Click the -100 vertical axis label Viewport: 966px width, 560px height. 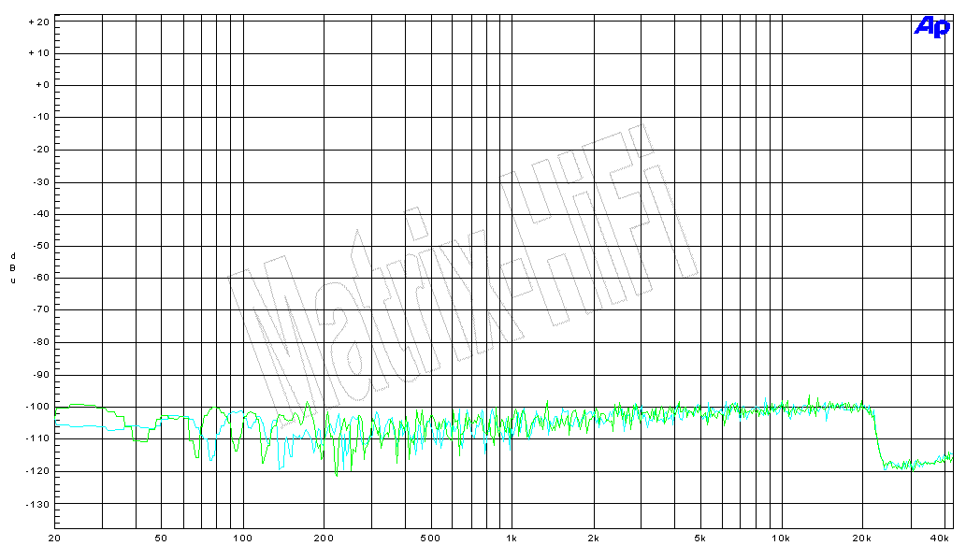coord(37,407)
